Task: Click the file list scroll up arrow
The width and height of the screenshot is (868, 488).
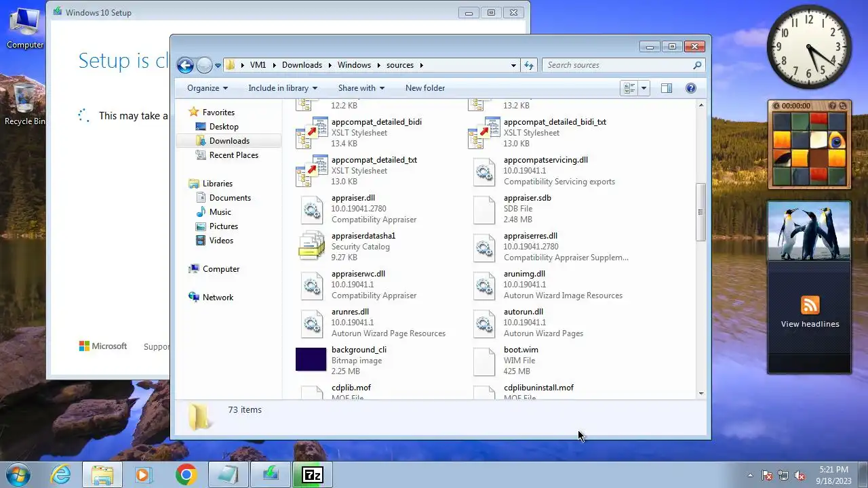Action: 701,105
